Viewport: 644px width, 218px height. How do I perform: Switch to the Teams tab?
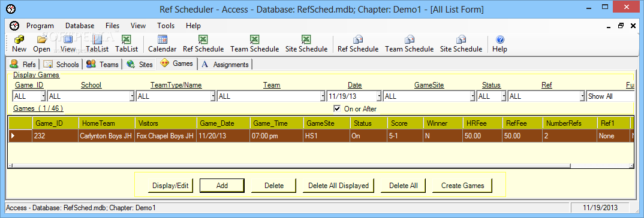103,64
